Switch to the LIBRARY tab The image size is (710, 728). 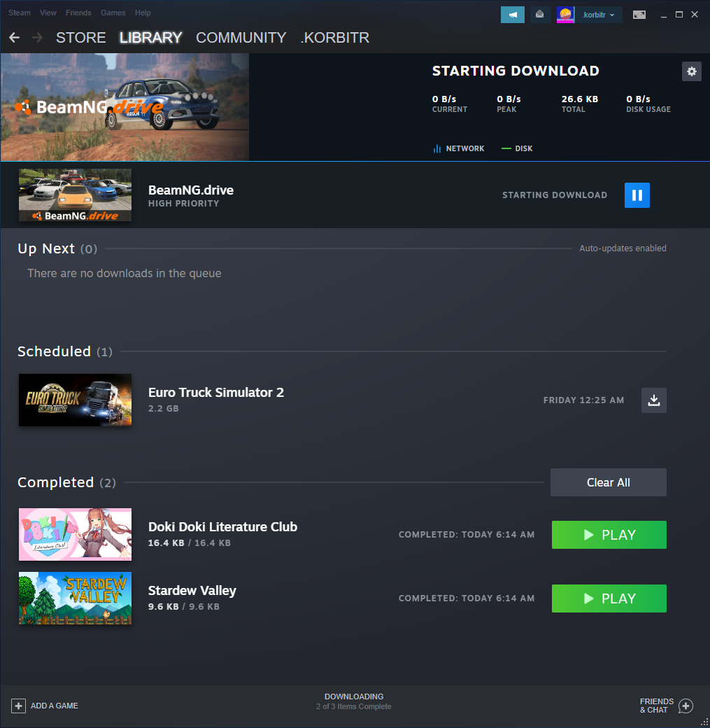pyautogui.click(x=150, y=38)
